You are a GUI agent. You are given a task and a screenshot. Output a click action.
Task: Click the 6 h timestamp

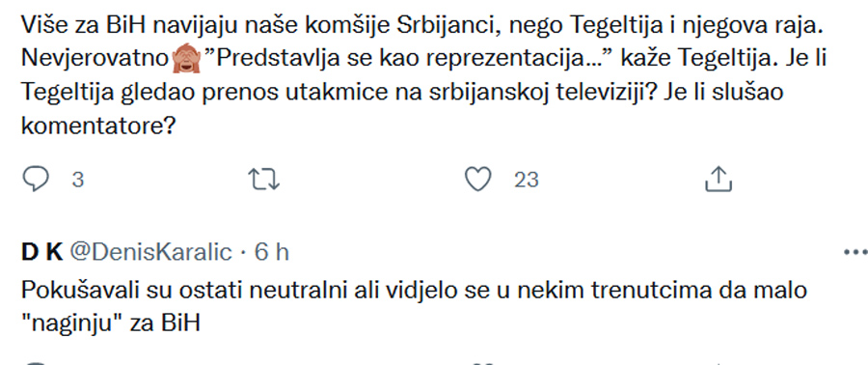pyautogui.click(x=271, y=253)
